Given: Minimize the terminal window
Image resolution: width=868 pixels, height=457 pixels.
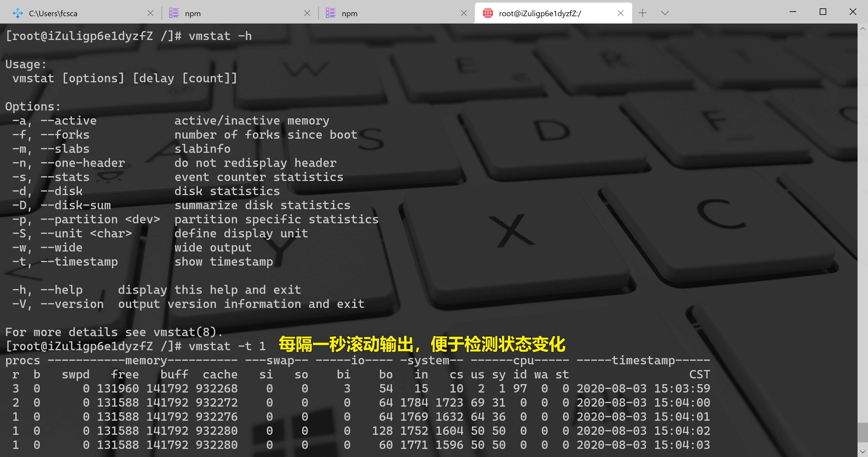Looking at the screenshot, I should pos(793,12).
